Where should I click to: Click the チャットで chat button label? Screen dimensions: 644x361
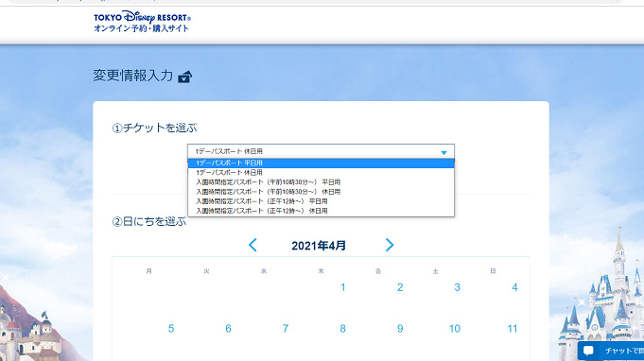click(624, 351)
